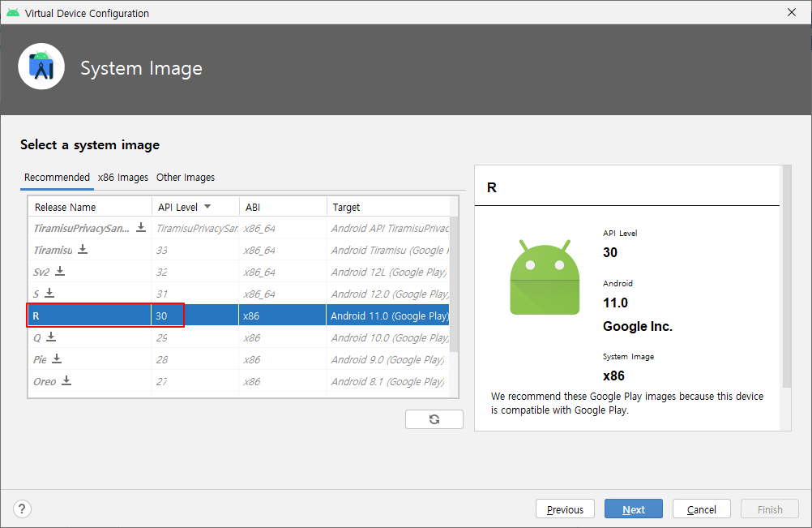
Task: Switch to the x86 Images tab
Action: (123, 177)
